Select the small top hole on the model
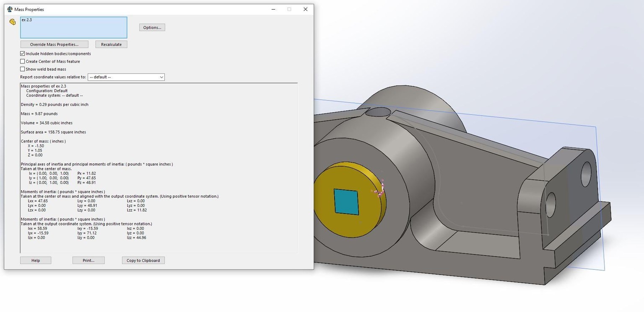This screenshot has width=644, height=312. (x=378, y=112)
